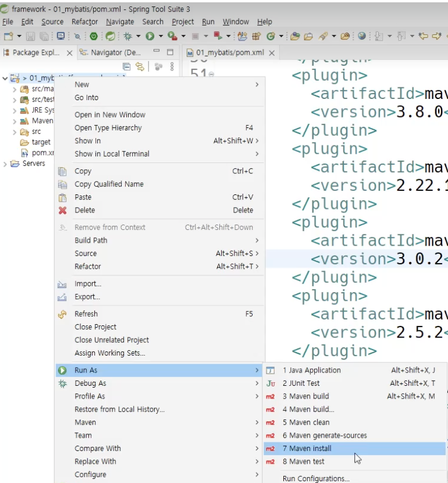The height and width of the screenshot is (483, 448).
Task: Open Debug As submenu in context menu
Action: pyautogui.click(x=159, y=383)
